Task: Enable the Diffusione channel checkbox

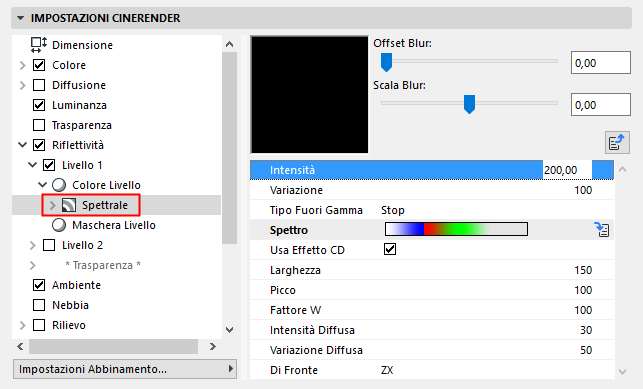Action: tap(39, 85)
